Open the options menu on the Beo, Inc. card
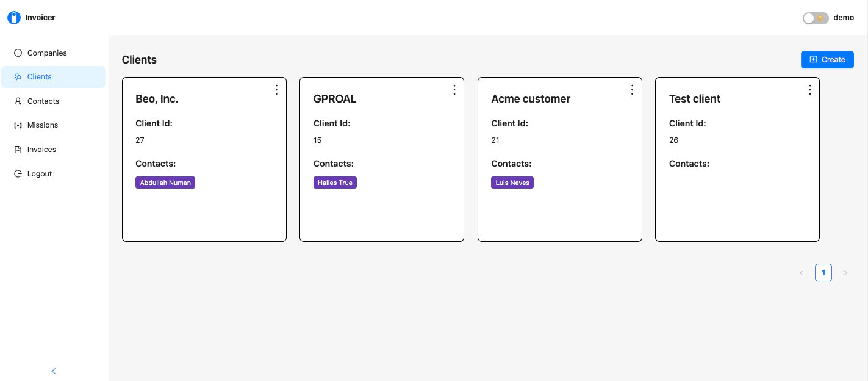The width and height of the screenshot is (868, 381). 276,89
